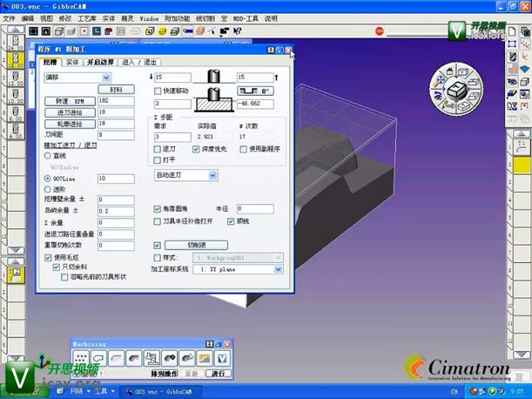The height and width of the screenshot is (399, 532).
Task: Uncheck the 深度优先 depth first checkbox
Action: pyautogui.click(x=196, y=149)
